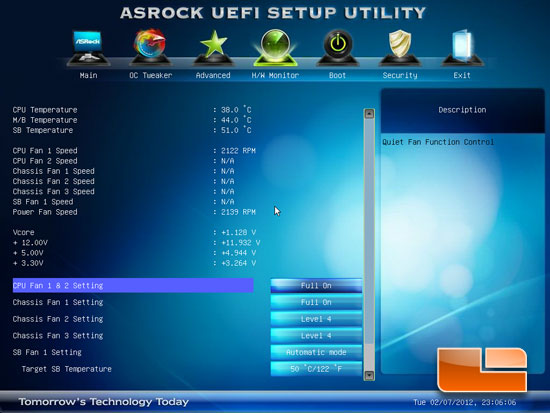Select the Advanced star icon
Viewport: 550px width, 413px height.
point(213,48)
